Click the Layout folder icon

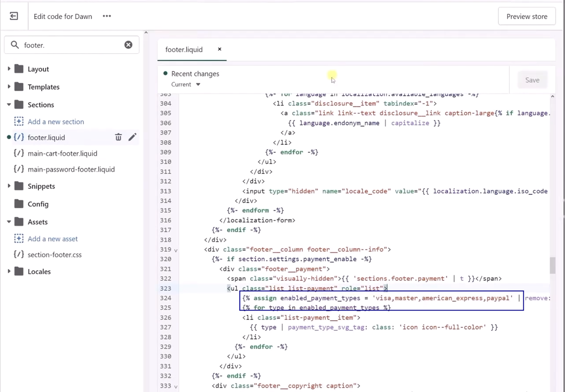coord(19,69)
